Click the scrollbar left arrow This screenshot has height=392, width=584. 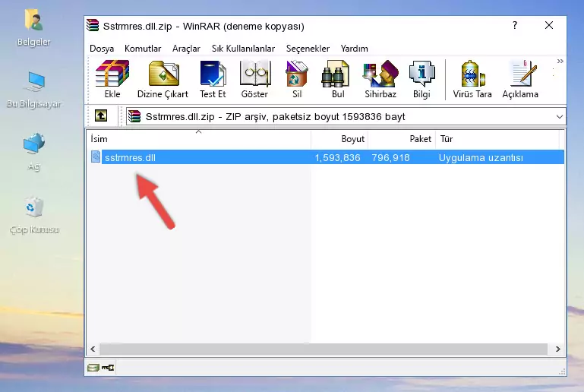click(93, 349)
